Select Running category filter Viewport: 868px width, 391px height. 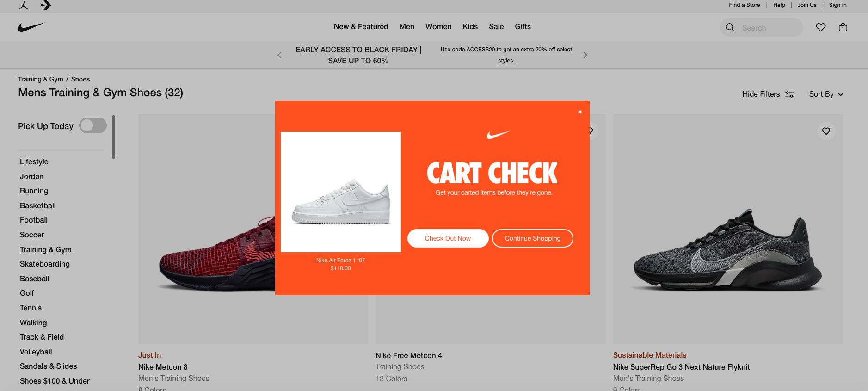34,191
